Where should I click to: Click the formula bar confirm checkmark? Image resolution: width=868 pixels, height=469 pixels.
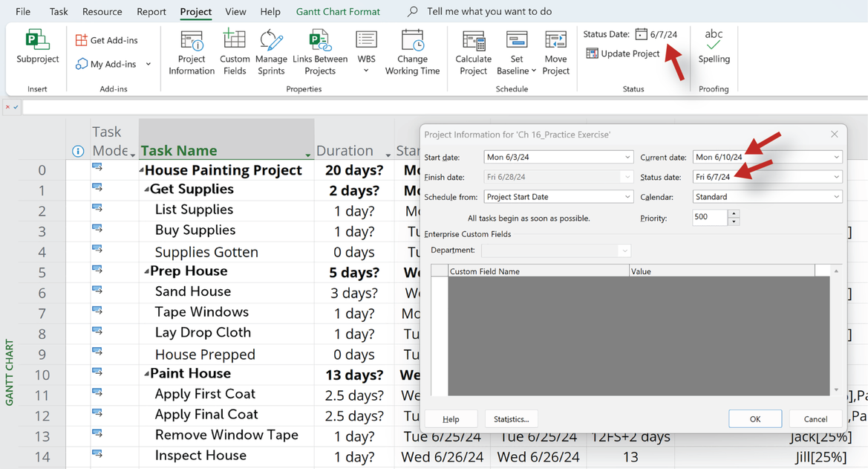pos(16,107)
